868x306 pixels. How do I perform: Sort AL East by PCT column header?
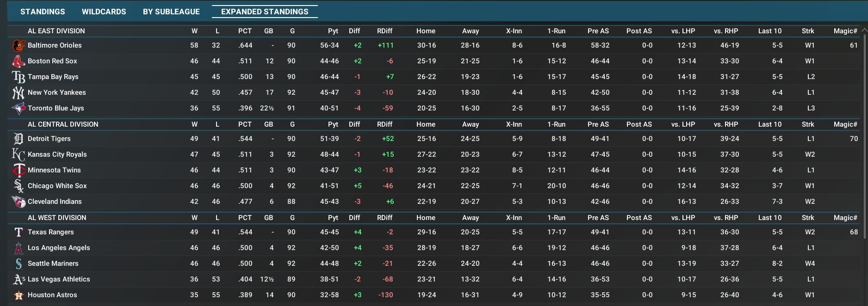click(245, 31)
